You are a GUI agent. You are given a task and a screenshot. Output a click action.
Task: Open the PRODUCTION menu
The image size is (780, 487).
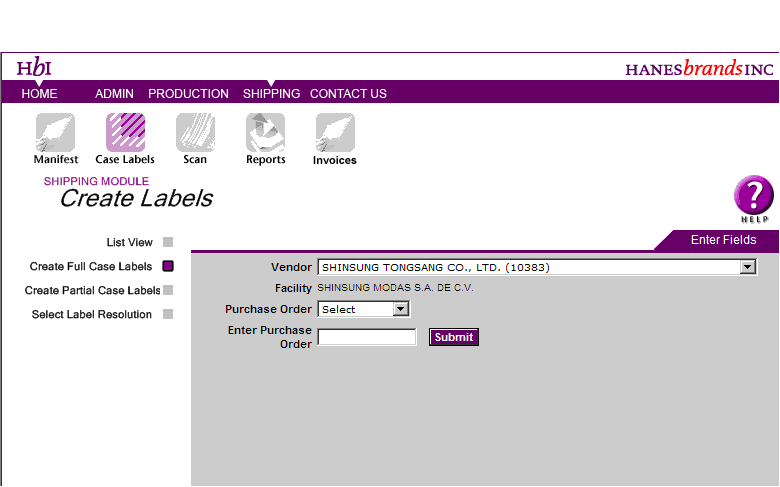click(x=188, y=94)
